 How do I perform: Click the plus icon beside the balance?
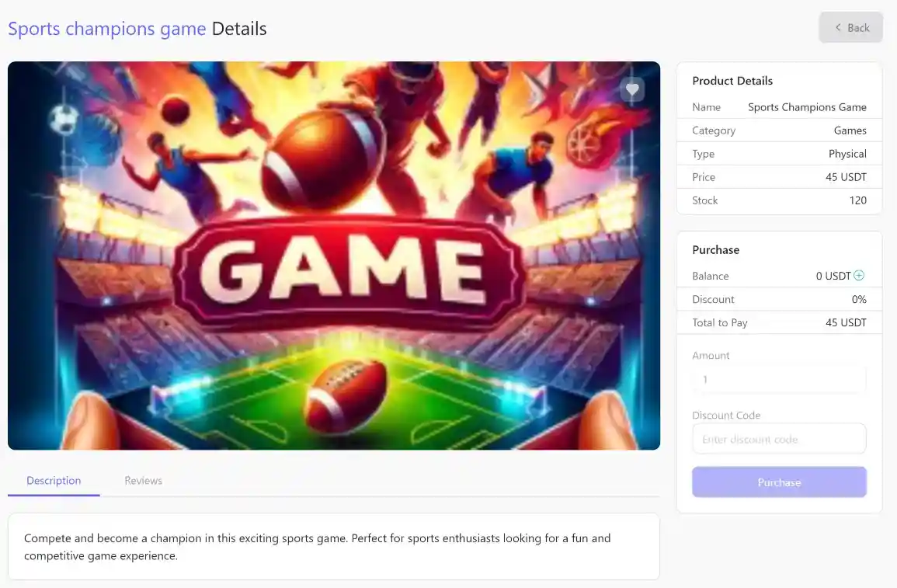(859, 276)
